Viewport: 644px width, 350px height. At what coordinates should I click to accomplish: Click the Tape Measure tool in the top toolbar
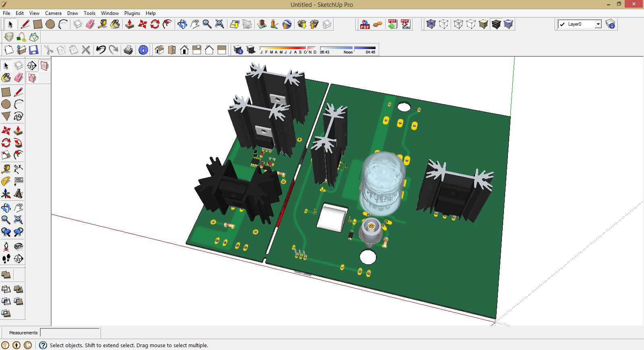point(103,24)
